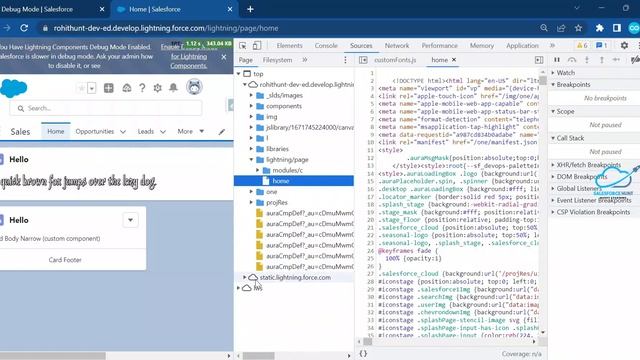Dismiss the debug mode banner
The image size is (640, 360).
click(x=224, y=57)
